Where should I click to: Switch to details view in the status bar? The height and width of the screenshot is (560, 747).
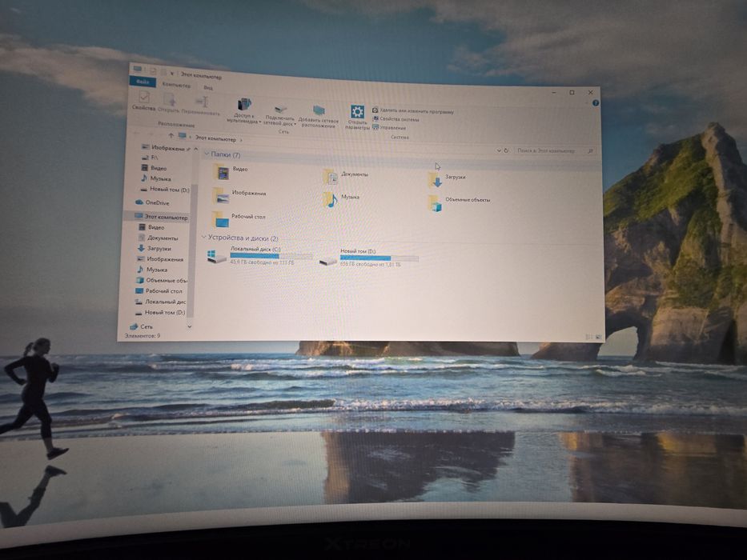(x=588, y=337)
